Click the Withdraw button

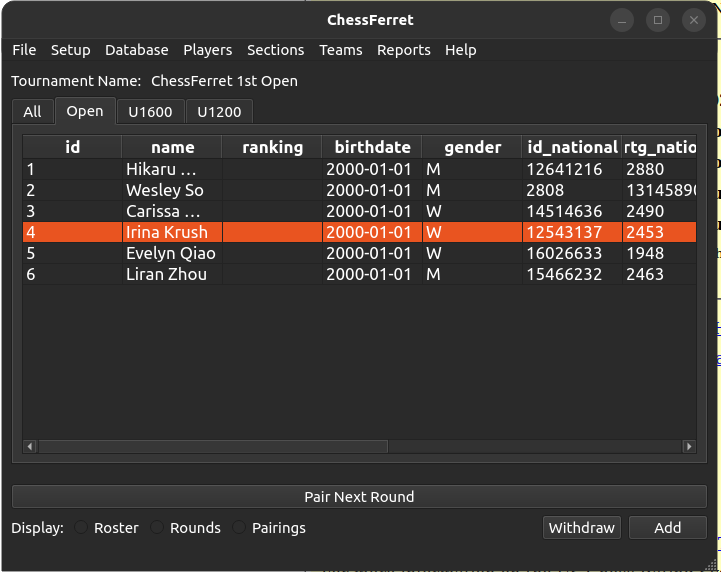pyautogui.click(x=582, y=527)
